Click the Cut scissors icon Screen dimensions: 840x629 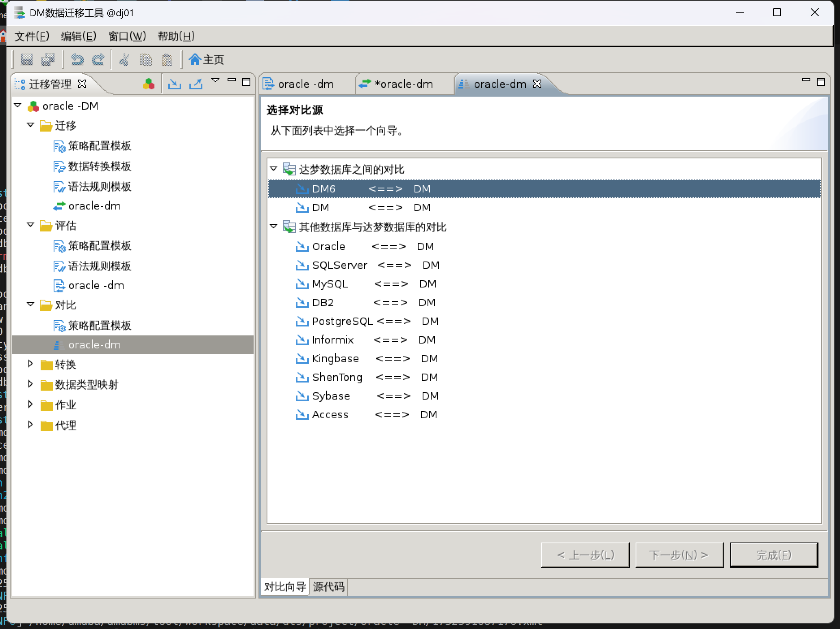pyautogui.click(x=124, y=60)
